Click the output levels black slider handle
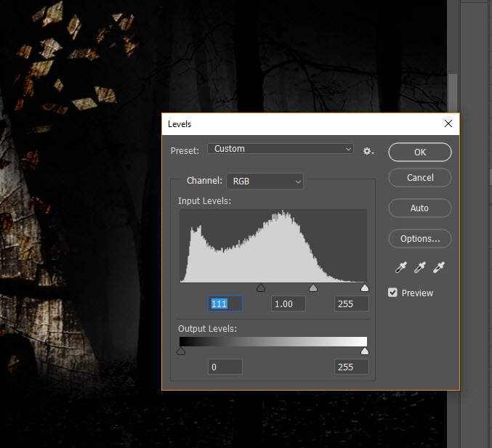This screenshot has height=448, width=492. (181, 351)
